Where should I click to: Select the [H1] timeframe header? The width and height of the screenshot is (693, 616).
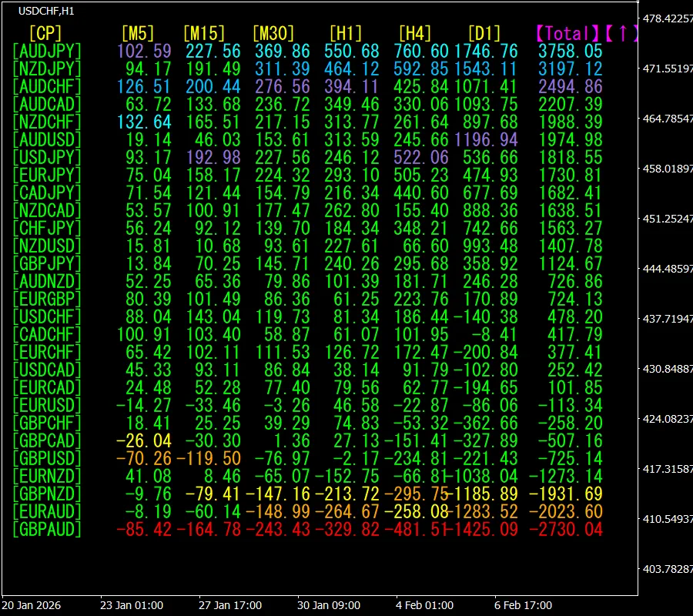tap(346, 33)
